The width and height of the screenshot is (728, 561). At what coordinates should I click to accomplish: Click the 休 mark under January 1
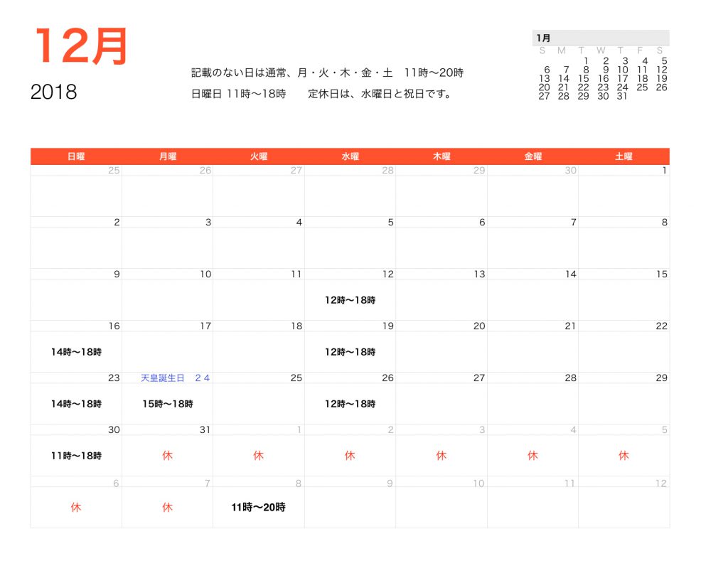click(x=258, y=455)
